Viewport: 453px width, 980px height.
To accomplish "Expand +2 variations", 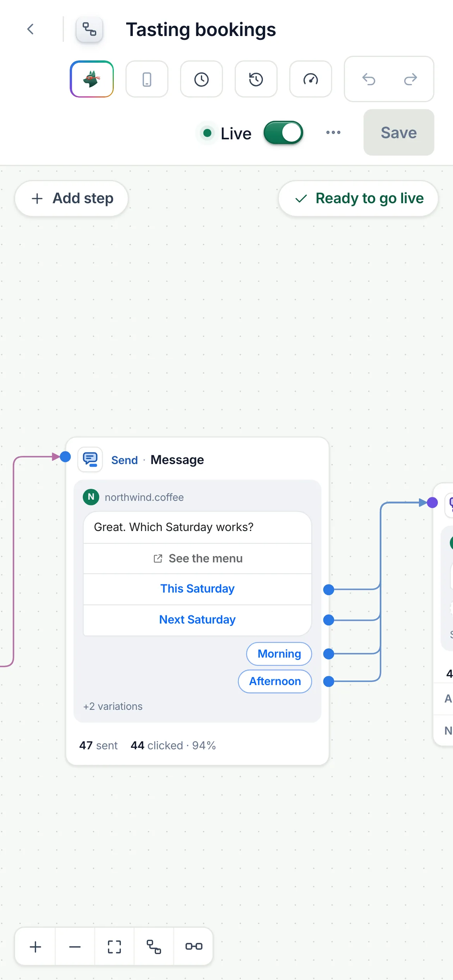I will pyautogui.click(x=113, y=706).
